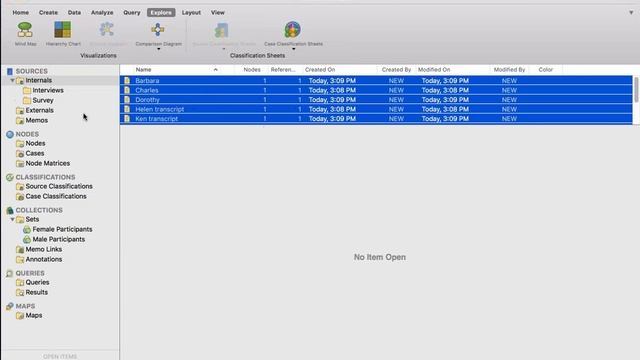The width and height of the screenshot is (640, 360).
Task: Open the Case Classification Sheets dropdown arrow
Action: point(293,49)
